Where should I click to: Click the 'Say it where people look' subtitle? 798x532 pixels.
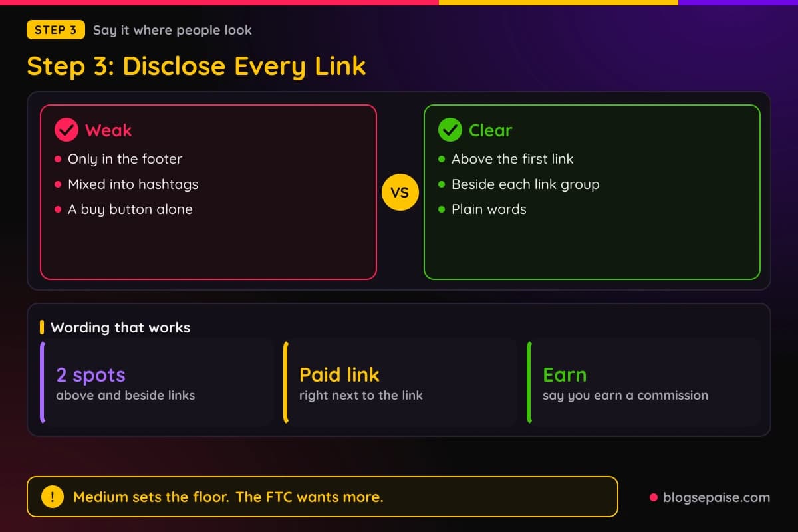(x=172, y=30)
